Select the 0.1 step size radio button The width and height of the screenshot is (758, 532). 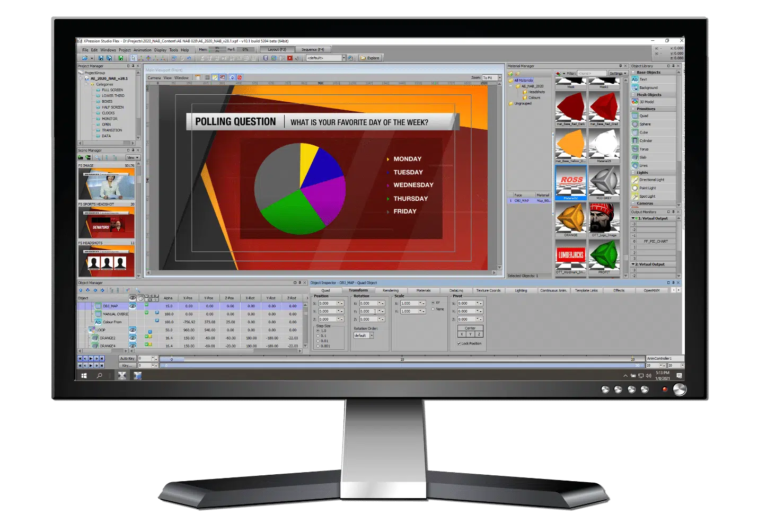318,336
